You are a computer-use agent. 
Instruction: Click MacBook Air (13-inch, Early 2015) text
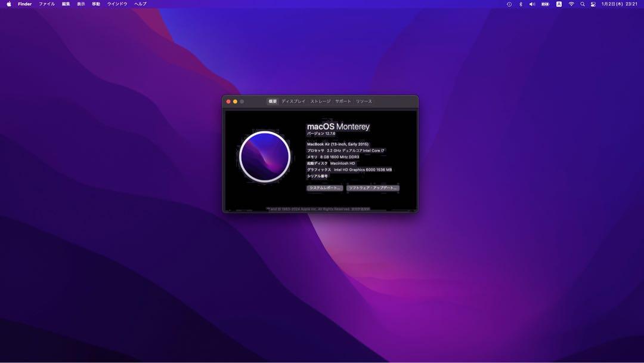[338, 144]
